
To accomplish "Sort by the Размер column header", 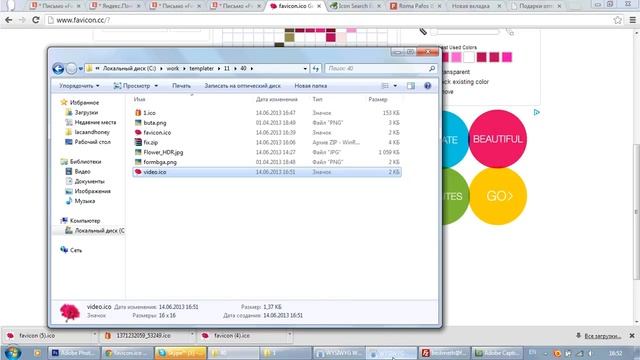I will click(x=378, y=100).
